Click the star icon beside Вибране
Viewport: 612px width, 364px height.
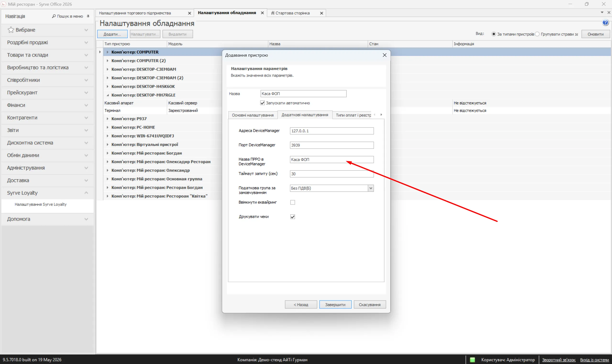point(11,30)
